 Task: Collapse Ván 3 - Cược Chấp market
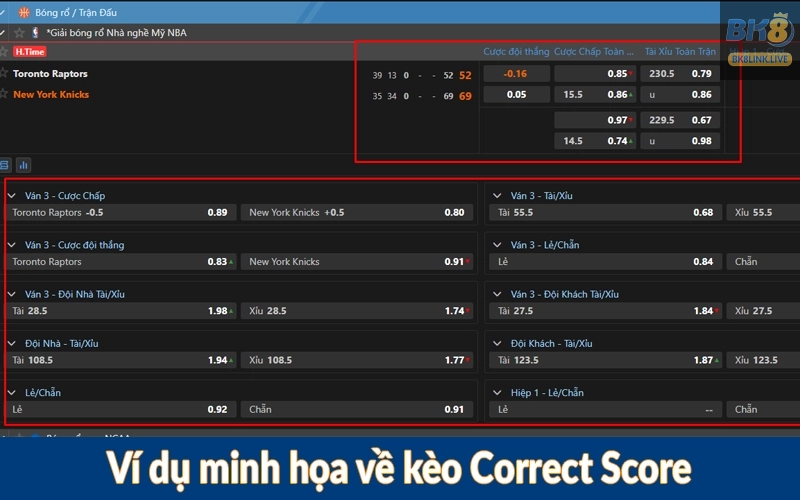click(x=12, y=195)
